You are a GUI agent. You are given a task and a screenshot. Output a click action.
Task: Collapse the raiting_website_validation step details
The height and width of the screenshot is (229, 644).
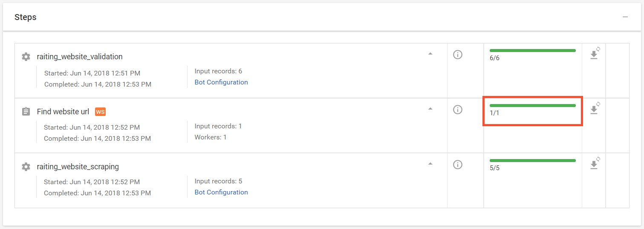point(430,54)
